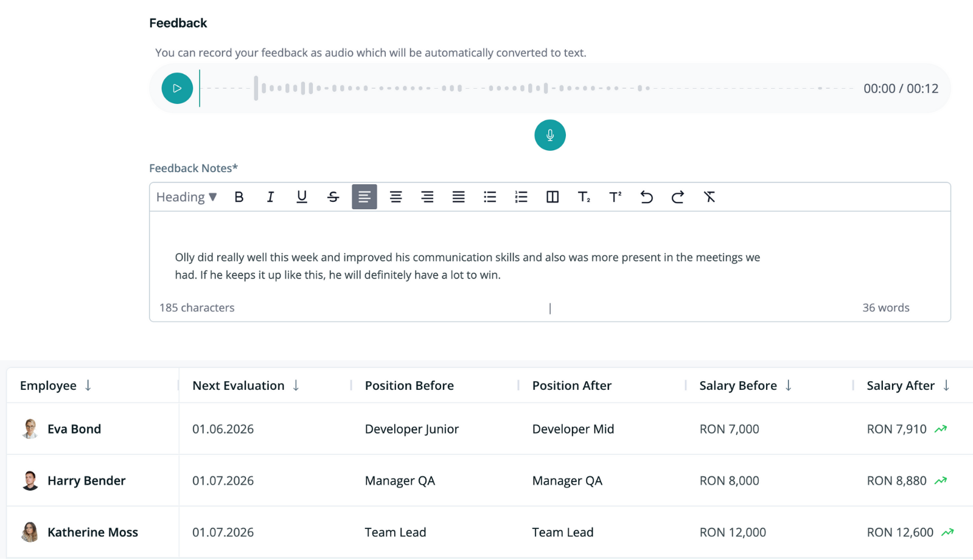Toggle left text alignment
Image resolution: width=973 pixels, height=560 pixels.
pos(364,197)
